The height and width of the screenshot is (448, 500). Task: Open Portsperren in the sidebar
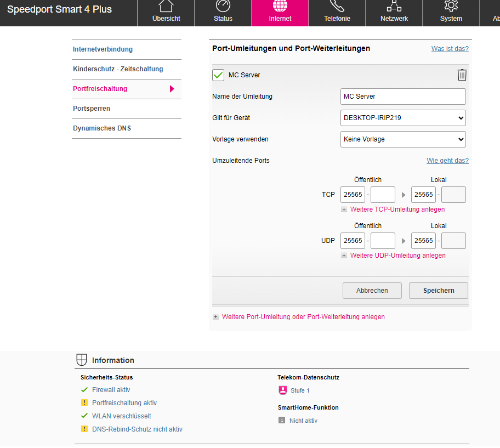(x=92, y=109)
